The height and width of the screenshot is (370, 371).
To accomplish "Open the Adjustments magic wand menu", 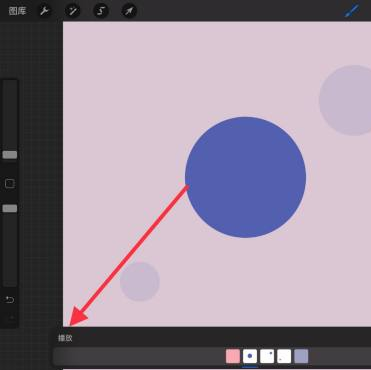I will point(72,11).
